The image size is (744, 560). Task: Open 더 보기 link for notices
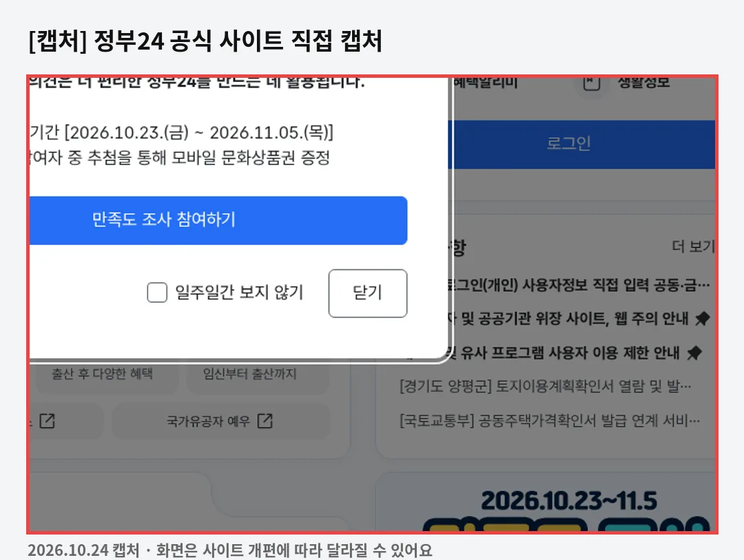point(693,247)
